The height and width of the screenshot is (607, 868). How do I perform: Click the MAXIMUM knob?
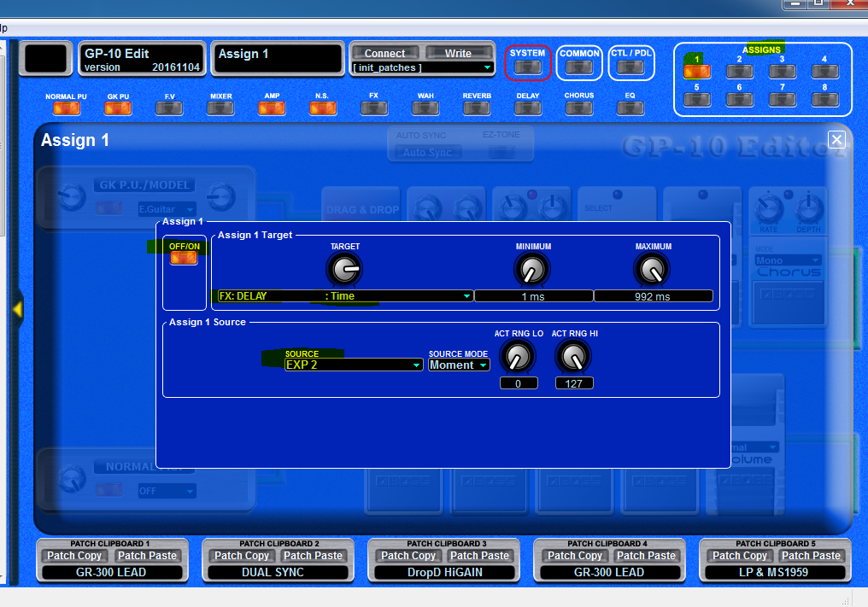point(652,270)
